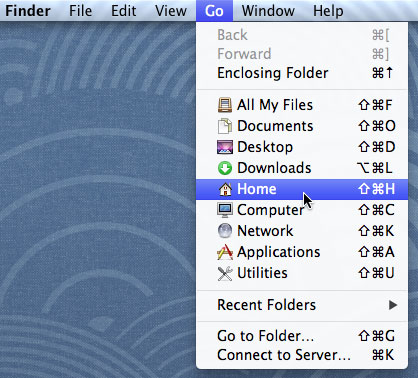
Task: Open the Help menu
Action: 328,11
